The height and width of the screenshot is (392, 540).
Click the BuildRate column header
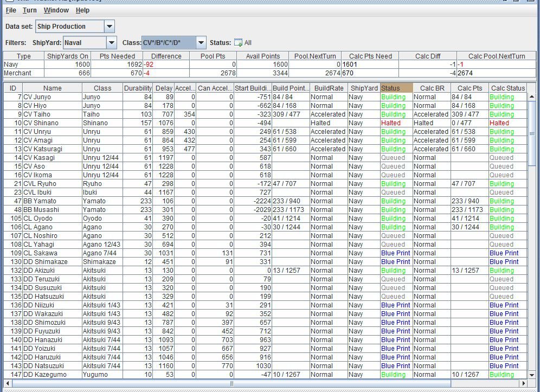(x=329, y=88)
